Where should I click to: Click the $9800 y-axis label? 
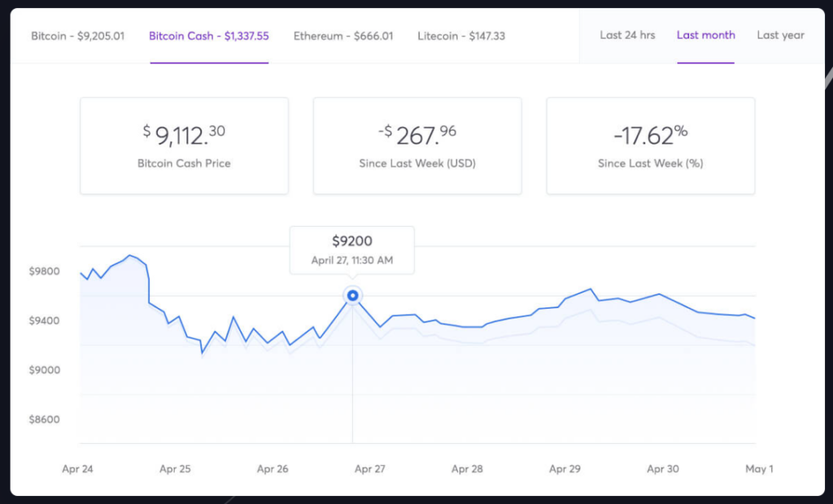[44, 271]
